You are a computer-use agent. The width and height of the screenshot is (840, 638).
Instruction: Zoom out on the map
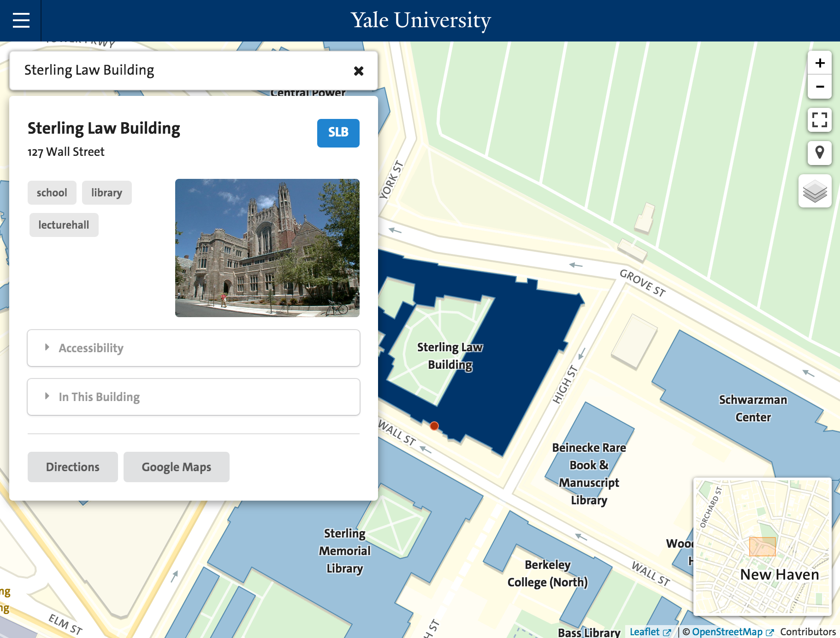(x=820, y=87)
